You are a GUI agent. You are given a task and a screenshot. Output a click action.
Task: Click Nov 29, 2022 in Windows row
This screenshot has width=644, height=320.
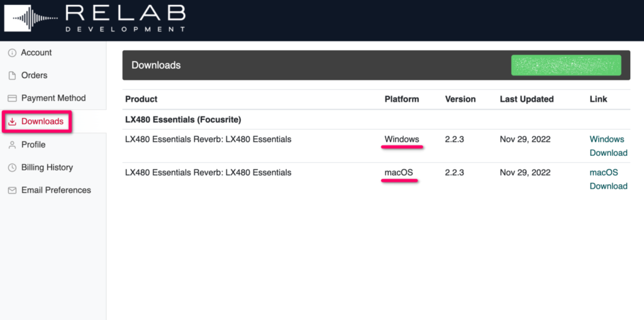[525, 140]
